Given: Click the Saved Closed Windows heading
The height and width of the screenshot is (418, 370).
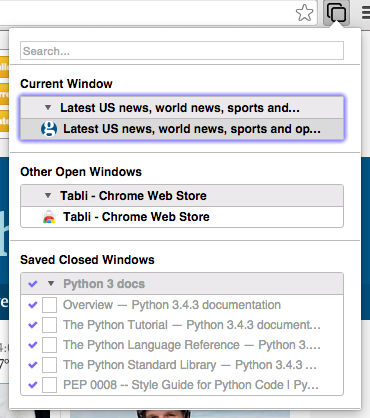Looking at the screenshot, I should [87, 260].
